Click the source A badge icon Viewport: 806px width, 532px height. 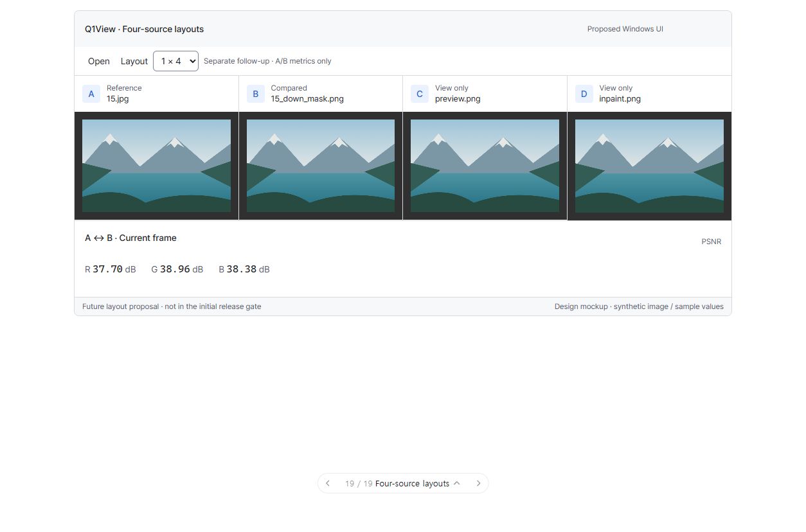91,94
